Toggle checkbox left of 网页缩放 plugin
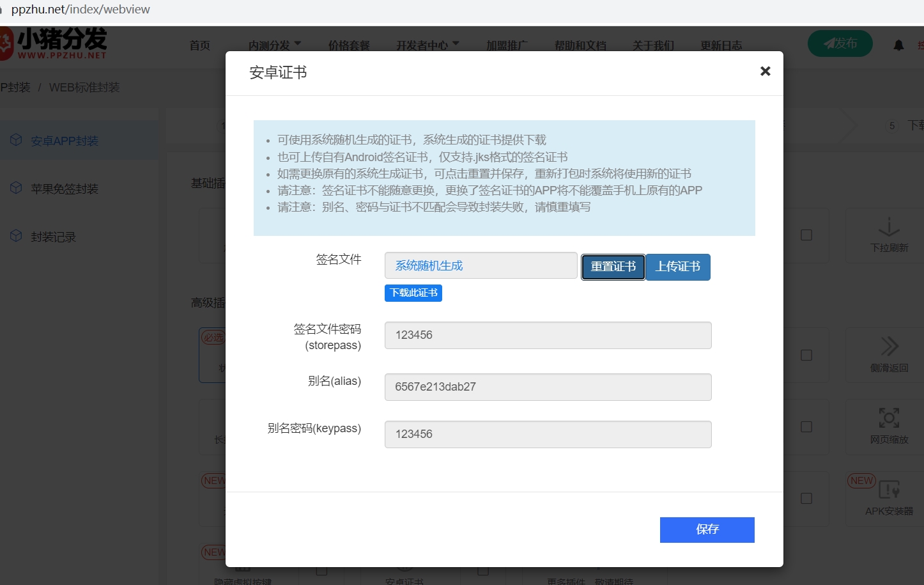The height and width of the screenshot is (585, 924). coord(806,426)
